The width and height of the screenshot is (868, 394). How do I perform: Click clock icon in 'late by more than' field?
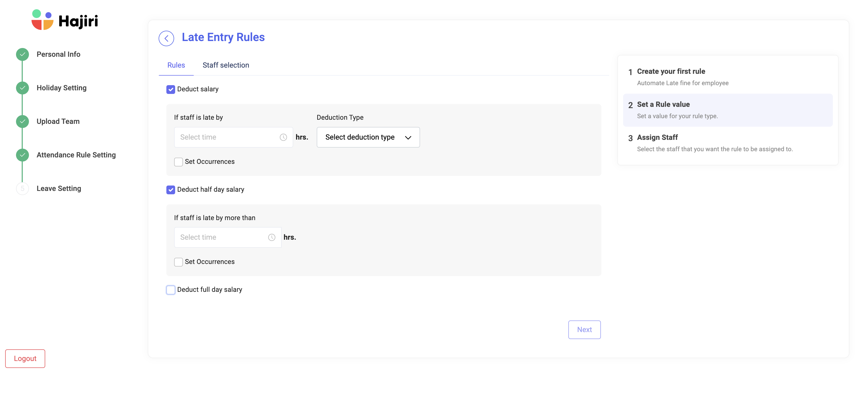click(272, 238)
